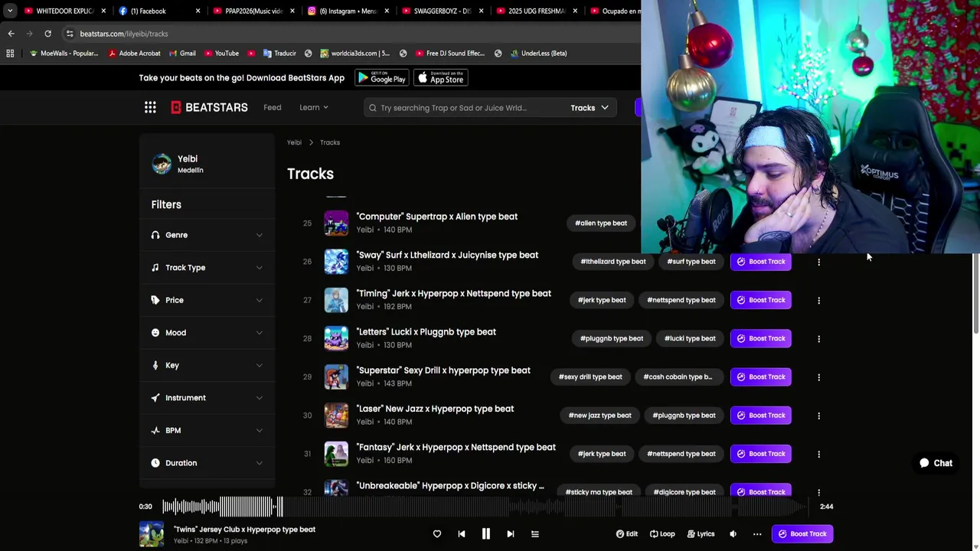
Task: Open the Gmail bookmark
Action: coord(181,54)
